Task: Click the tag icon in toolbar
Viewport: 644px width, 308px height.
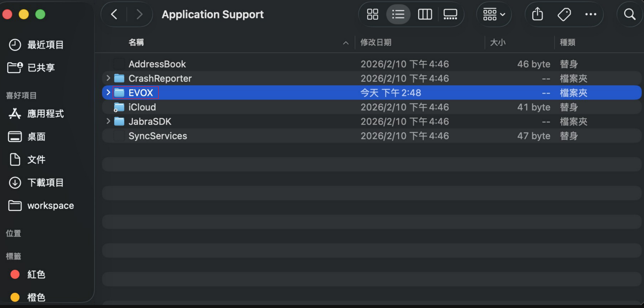Action: point(564,14)
